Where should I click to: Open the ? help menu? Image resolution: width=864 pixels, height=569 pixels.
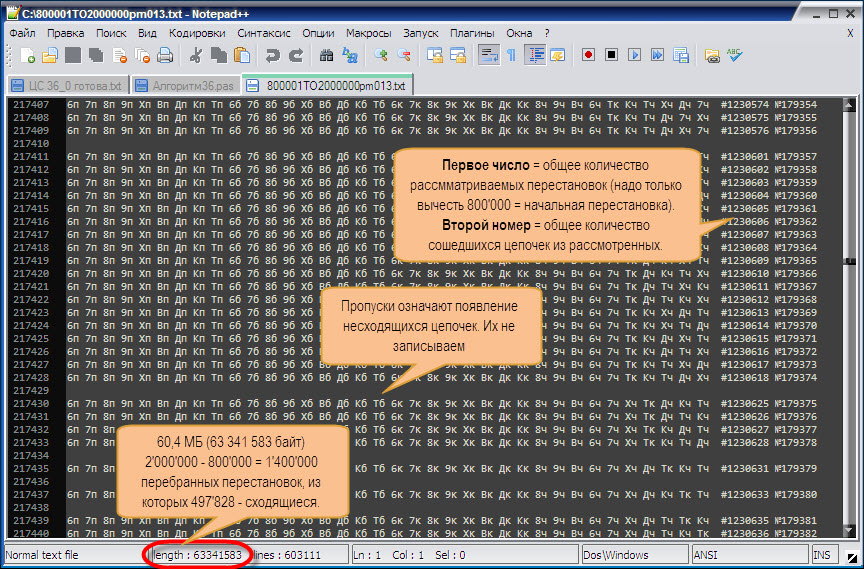pyautogui.click(x=547, y=33)
